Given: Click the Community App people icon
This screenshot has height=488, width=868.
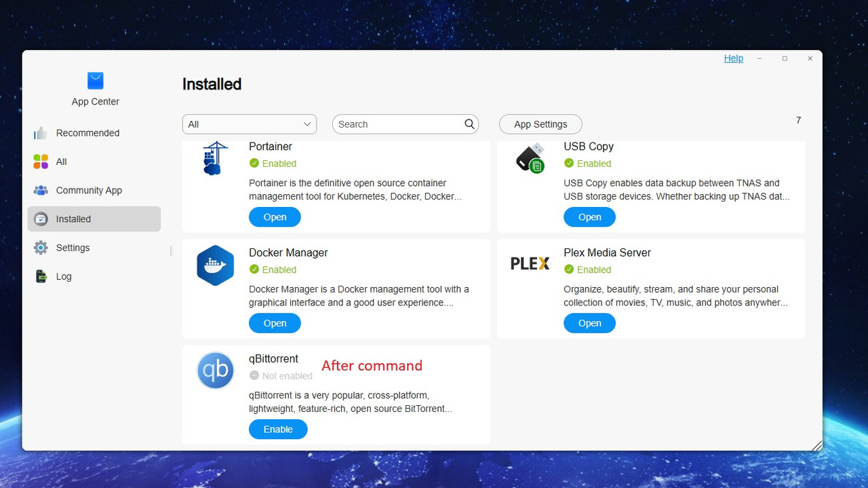Looking at the screenshot, I should [x=41, y=191].
